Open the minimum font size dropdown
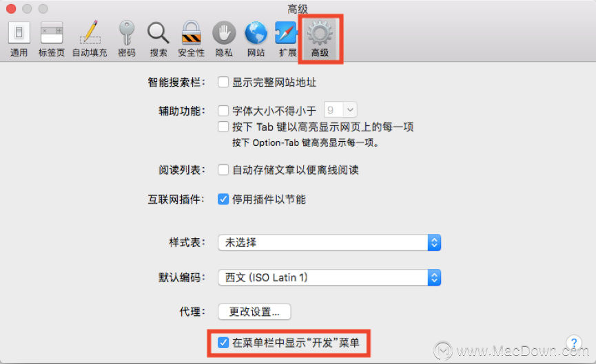 pyautogui.click(x=340, y=110)
